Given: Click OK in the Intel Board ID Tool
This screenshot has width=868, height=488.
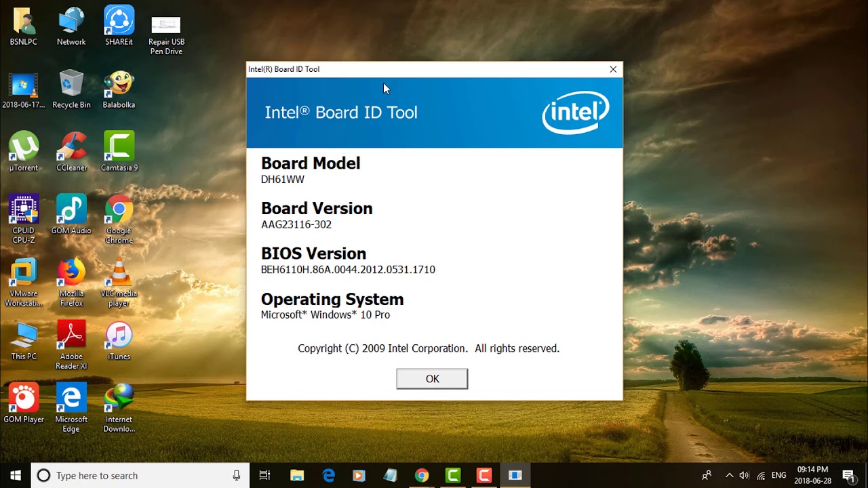Looking at the screenshot, I should (x=432, y=379).
